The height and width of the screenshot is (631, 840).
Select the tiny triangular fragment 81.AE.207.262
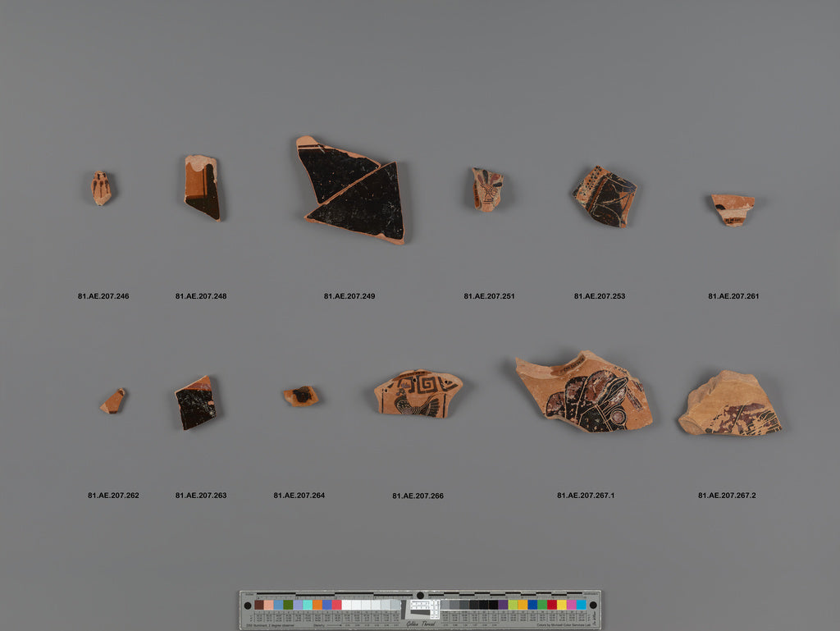pyautogui.click(x=113, y=400)
